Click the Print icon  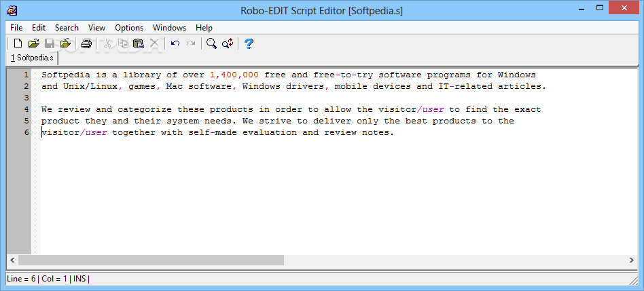(86, 43)
